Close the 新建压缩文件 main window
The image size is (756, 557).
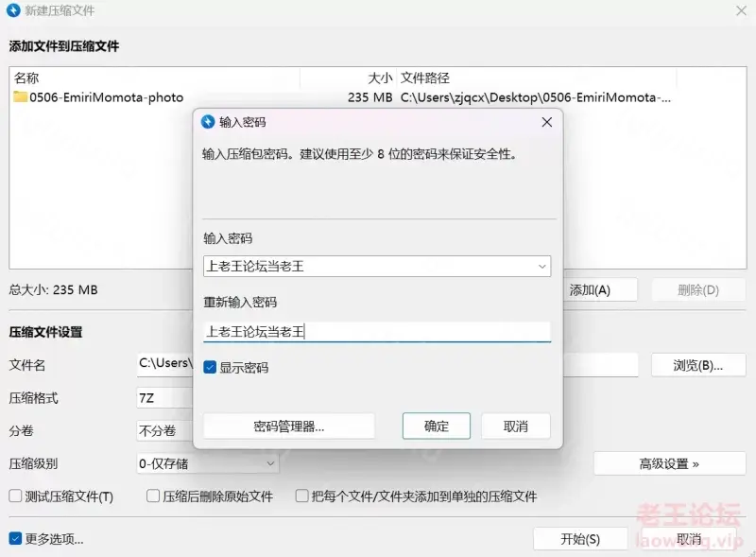coord(741,10)
